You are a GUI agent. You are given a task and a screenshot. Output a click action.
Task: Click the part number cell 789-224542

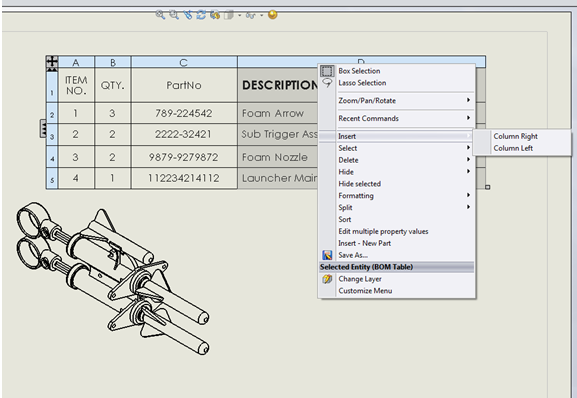184,113
